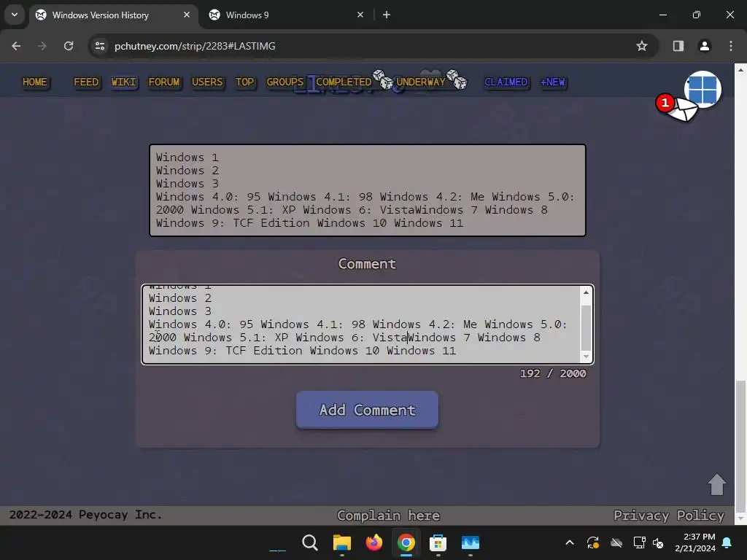Expand the hidden system tray icons

[x=569, y=542]
